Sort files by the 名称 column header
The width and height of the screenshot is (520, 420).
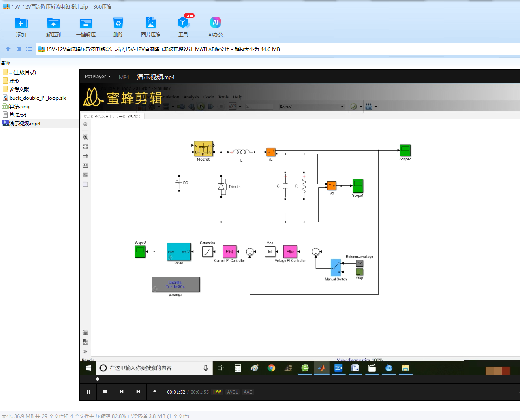[x=5, y=63]
